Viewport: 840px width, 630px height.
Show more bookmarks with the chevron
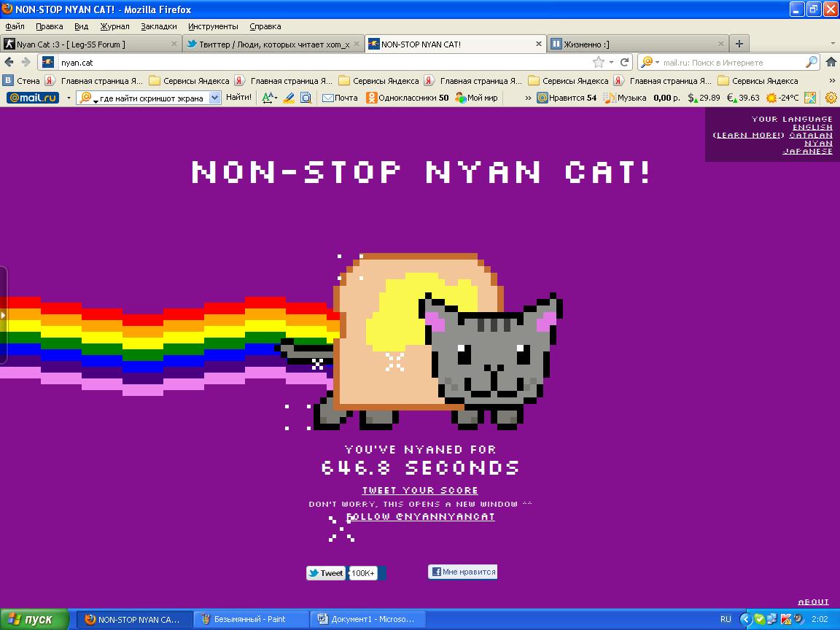point(832,80)
